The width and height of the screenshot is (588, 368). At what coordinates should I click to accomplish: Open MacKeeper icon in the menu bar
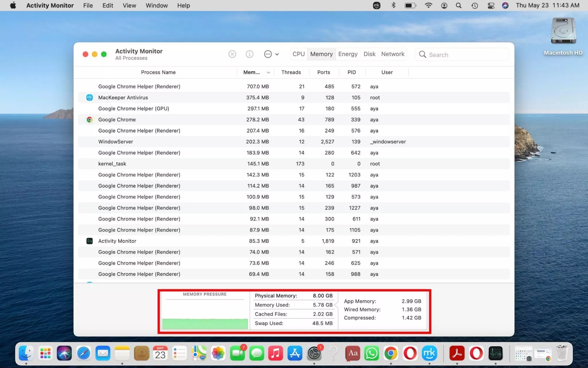pyautogui.click(x=377, y=5)
